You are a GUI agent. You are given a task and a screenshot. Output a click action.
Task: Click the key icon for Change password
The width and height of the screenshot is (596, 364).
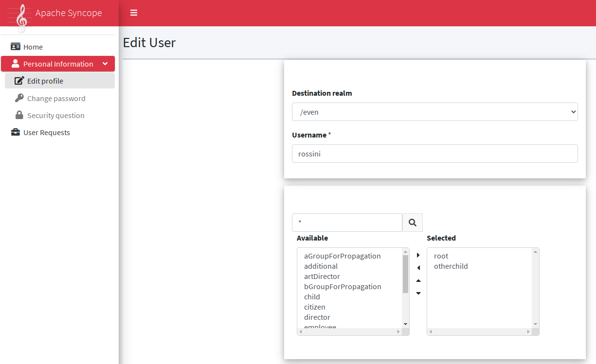[19, 98]
